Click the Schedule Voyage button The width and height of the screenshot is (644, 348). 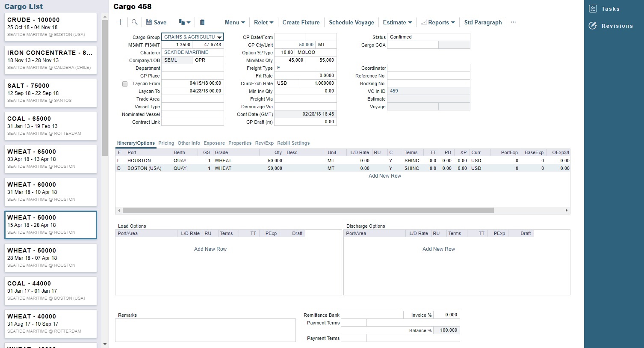[351, 22]
